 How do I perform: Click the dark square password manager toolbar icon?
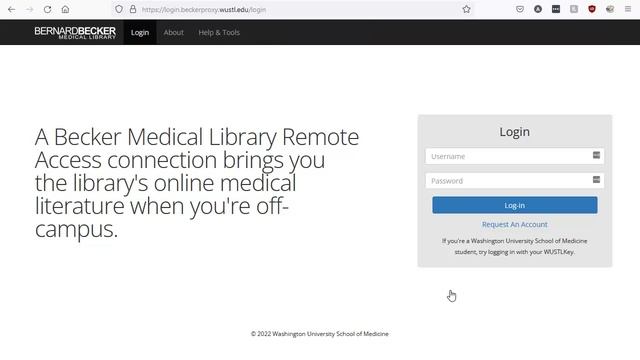556,9
